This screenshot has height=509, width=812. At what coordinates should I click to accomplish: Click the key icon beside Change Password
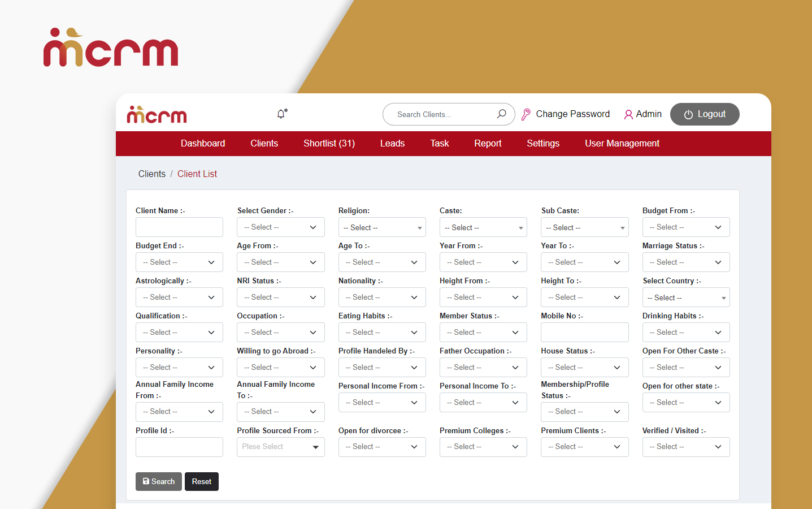[x=526, y=114]
